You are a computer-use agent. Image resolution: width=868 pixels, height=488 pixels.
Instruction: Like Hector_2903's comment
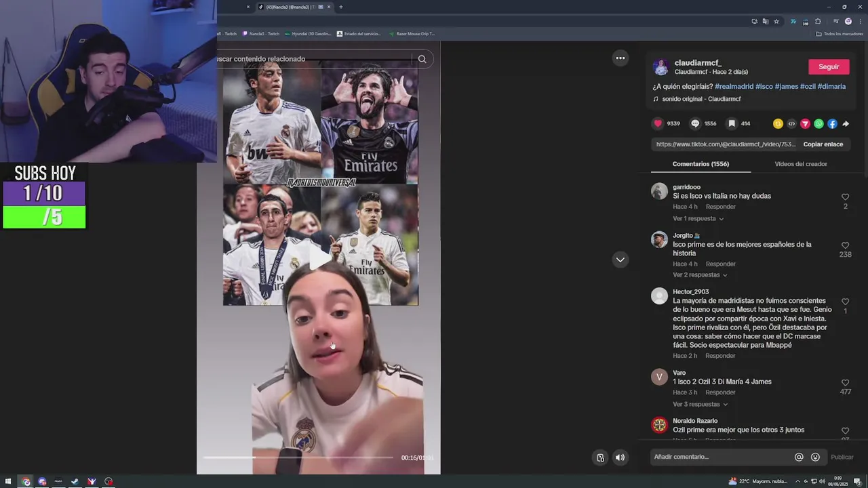845,302
